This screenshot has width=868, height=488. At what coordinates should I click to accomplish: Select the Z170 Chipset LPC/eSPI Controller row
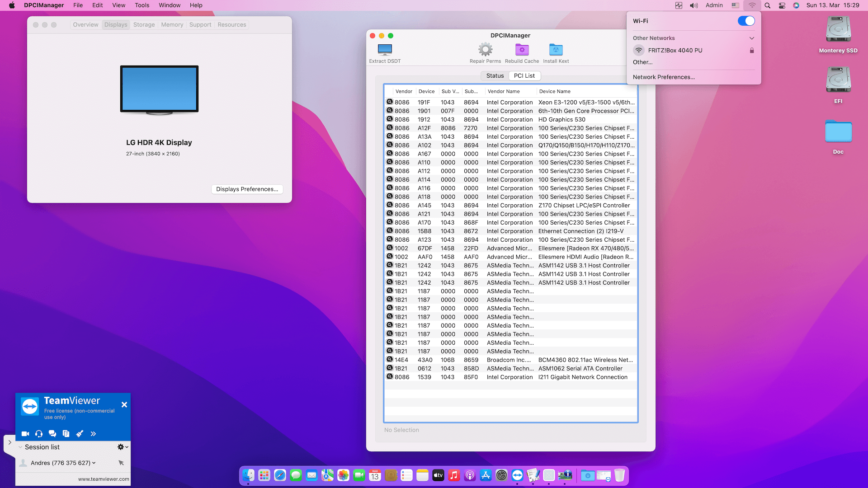point(511,206)
